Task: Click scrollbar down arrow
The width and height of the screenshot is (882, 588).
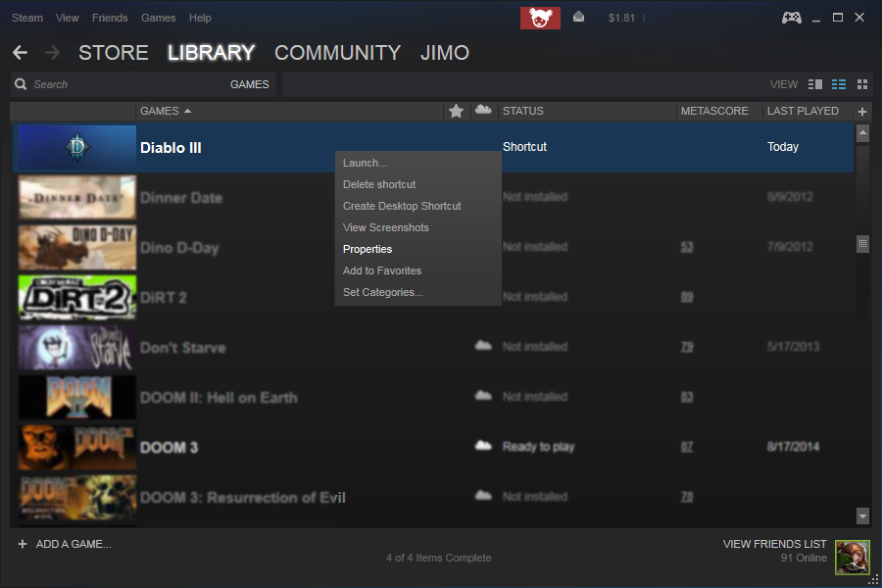Action: pyautogui.click(x=862, y=515)
